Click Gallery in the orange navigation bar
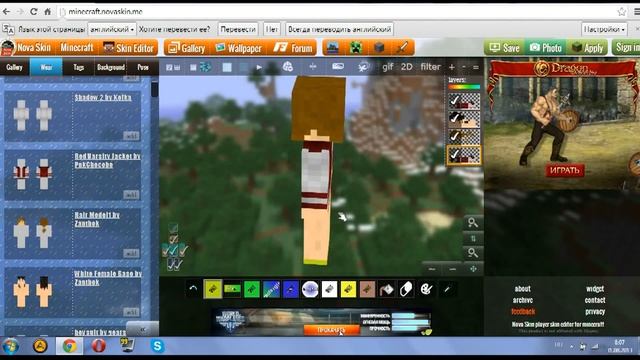Screen dimensions: 640x360 (187, 48)
